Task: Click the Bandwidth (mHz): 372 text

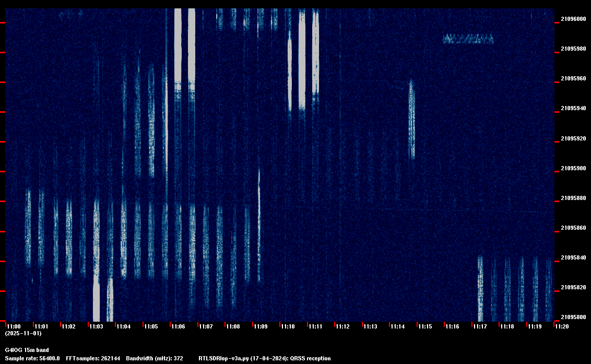Action: 155,358
